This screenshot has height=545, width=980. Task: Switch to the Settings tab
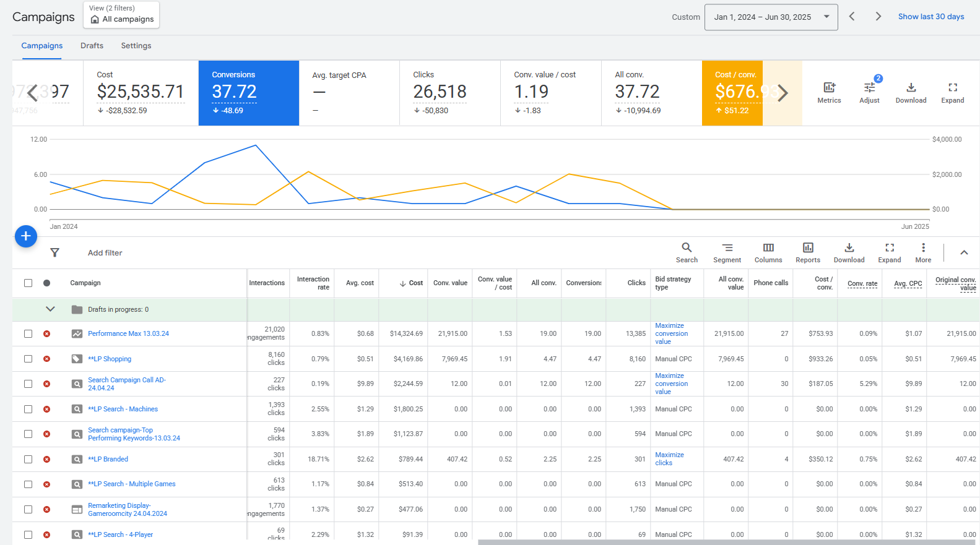click(x=136, y=46)
